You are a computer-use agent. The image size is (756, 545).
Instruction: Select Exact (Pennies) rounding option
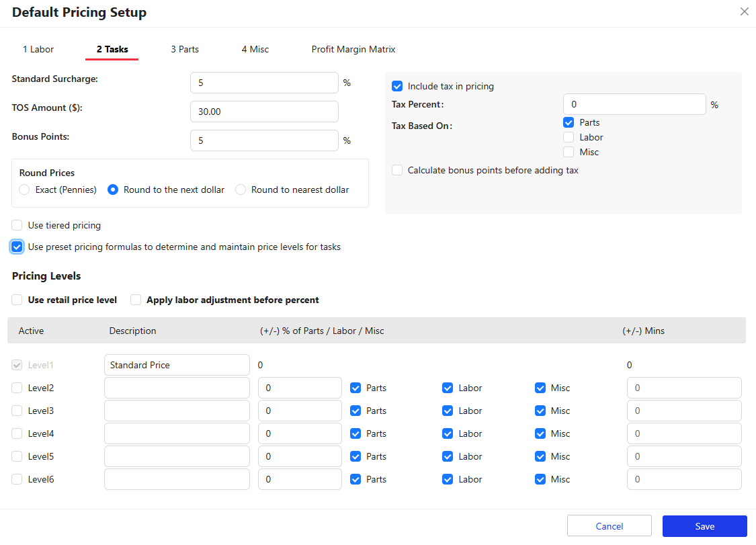tap(24, 190)
